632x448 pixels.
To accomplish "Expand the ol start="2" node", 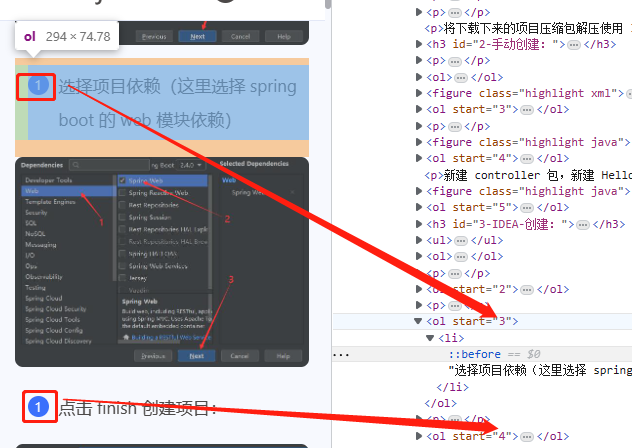I will pos(419,289).
